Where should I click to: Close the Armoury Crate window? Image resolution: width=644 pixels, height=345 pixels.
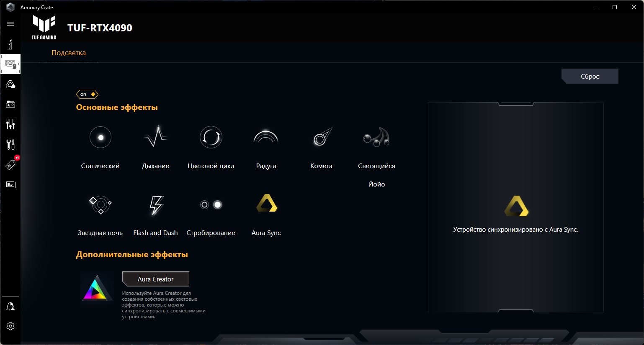point(634,7)
